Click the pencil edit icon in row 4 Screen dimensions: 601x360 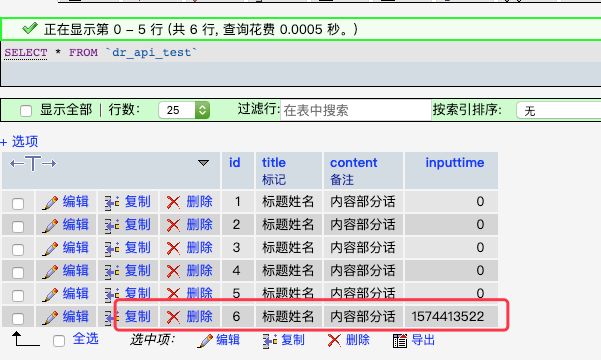click(x=50, y=271)
